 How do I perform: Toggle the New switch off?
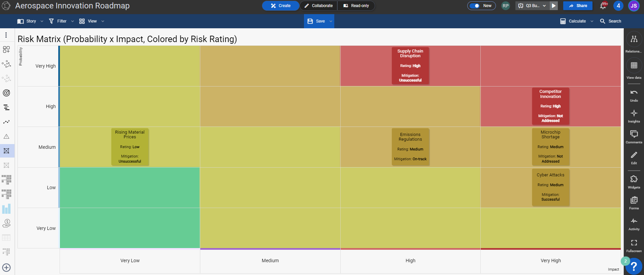pyautogui.click(x=475, y=6)
